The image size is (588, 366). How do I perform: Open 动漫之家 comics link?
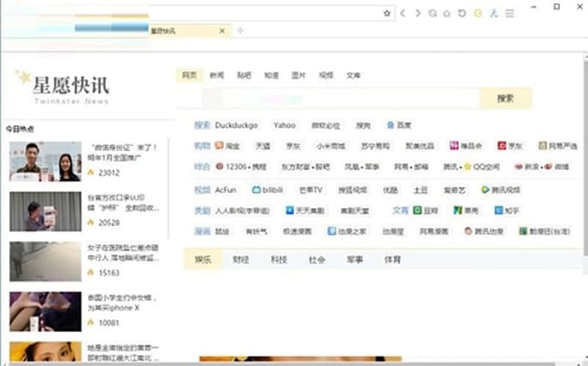pos(346,231)
